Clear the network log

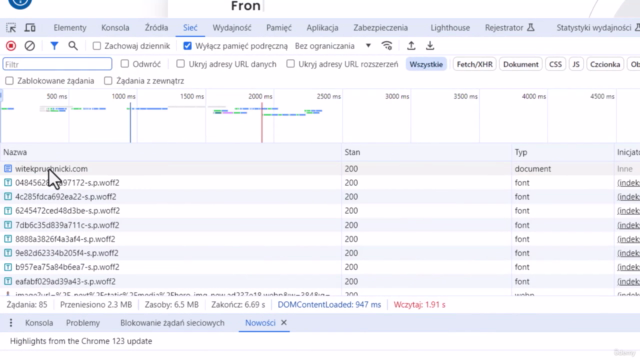(29, 46)
